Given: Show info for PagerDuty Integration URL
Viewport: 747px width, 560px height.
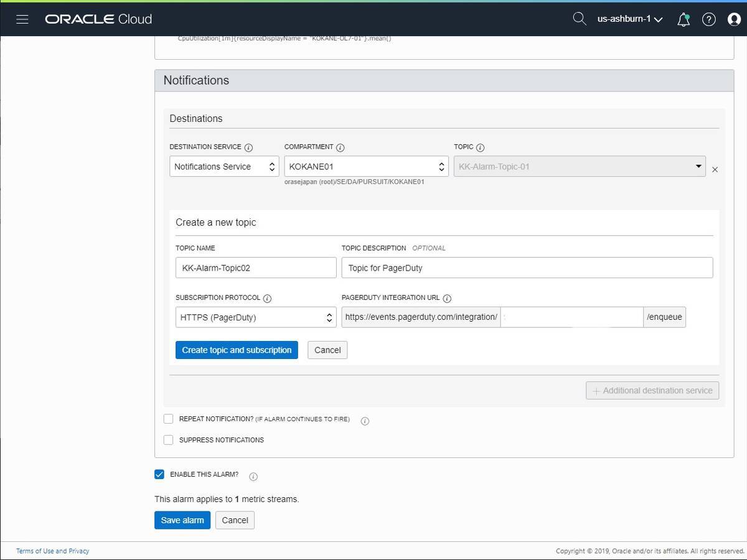Looking at the screenshot, I should point(447,298).
